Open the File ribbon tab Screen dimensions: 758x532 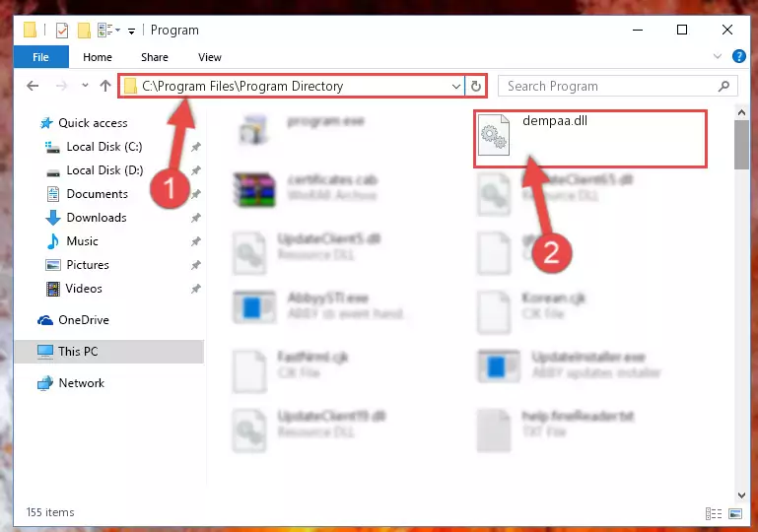(x=41, y=57)
